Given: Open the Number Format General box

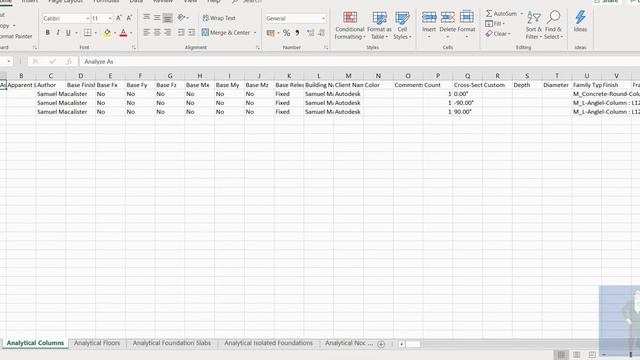Looking at the screenshot, I should coord(296,18).
